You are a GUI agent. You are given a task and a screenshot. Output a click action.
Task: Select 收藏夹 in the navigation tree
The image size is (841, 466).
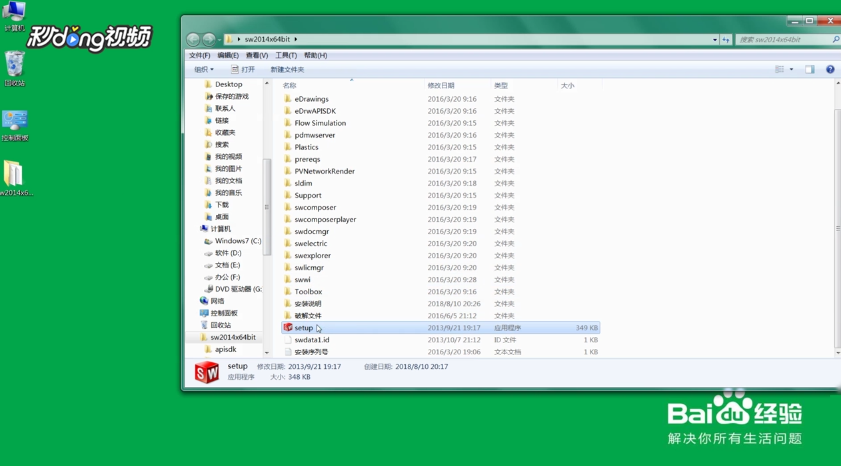(225, 132)
